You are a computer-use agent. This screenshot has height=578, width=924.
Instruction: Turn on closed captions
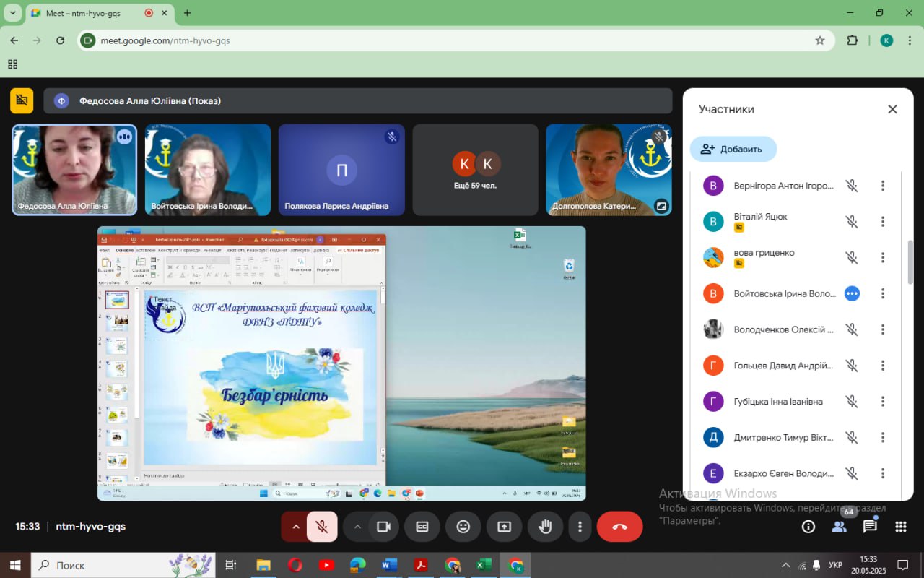422,527
